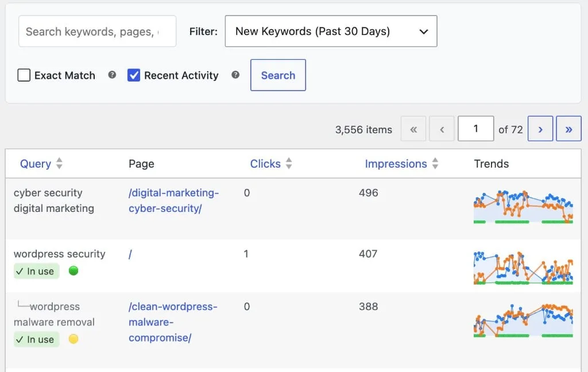Click the Trends column header
The image size is (588, 372).
(492, 164)
